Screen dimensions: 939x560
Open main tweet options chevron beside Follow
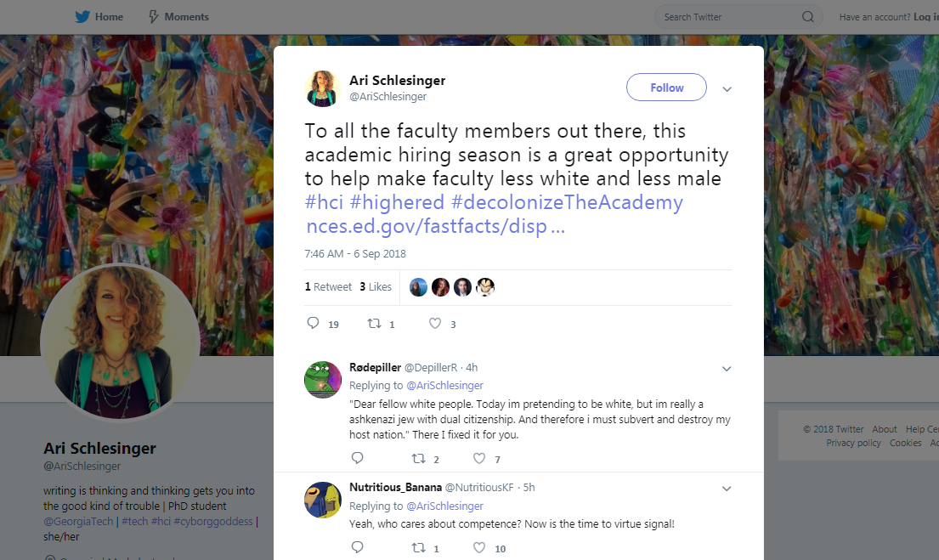[x=727, y=89]
